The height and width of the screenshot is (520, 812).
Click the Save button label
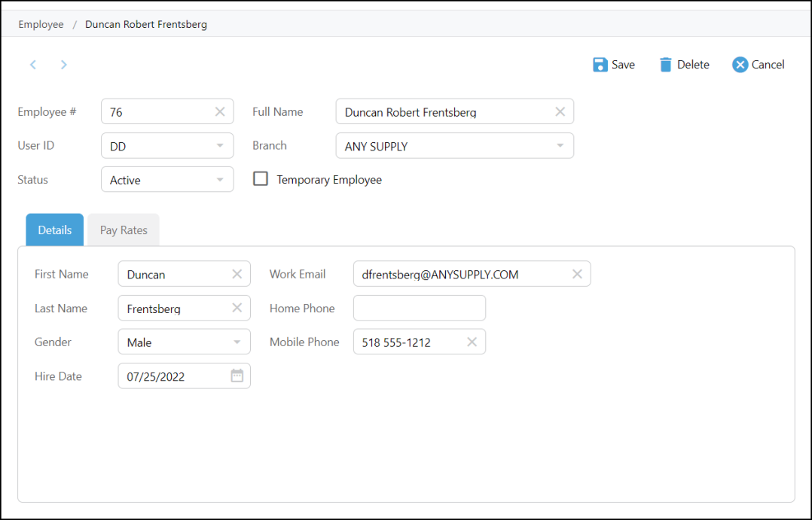623,65
